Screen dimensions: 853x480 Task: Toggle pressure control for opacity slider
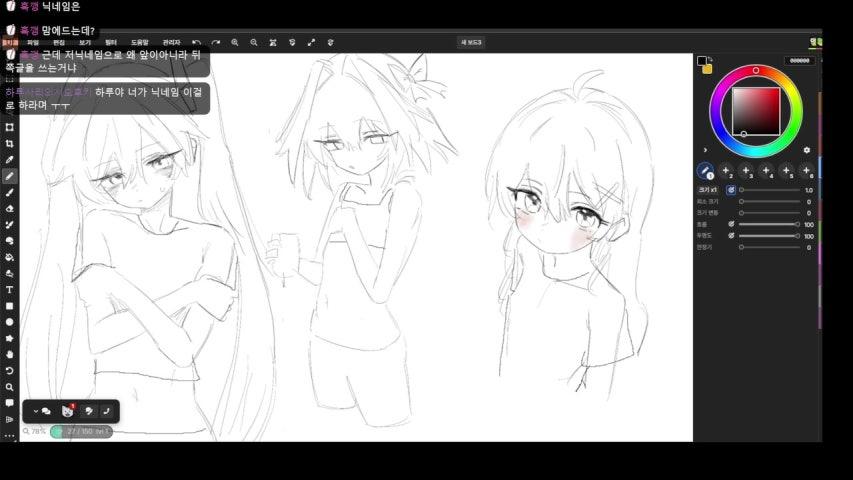[731, 236]
